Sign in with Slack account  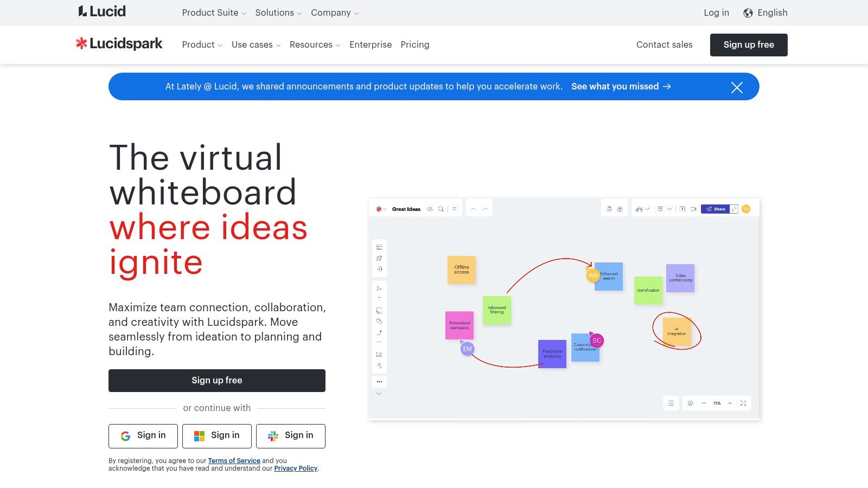pos(291,436)
